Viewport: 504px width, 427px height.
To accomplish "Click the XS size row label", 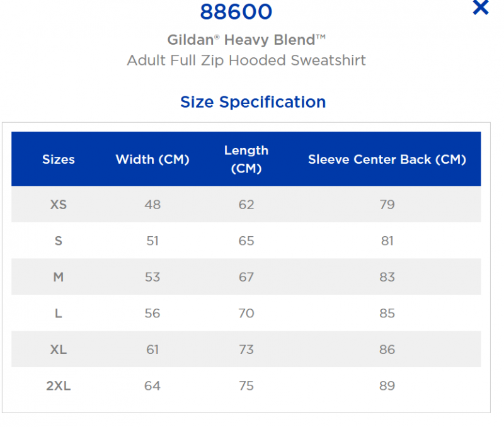I will click(x=59, y=205).
